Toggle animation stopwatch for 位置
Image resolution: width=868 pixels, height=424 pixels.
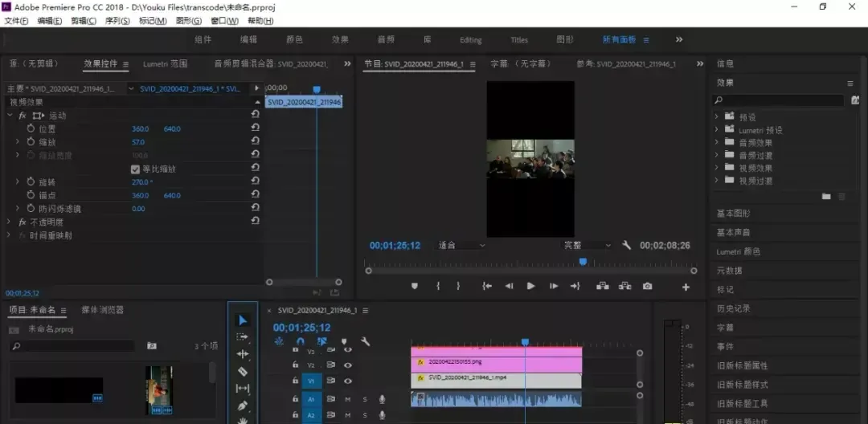point(31,128)
